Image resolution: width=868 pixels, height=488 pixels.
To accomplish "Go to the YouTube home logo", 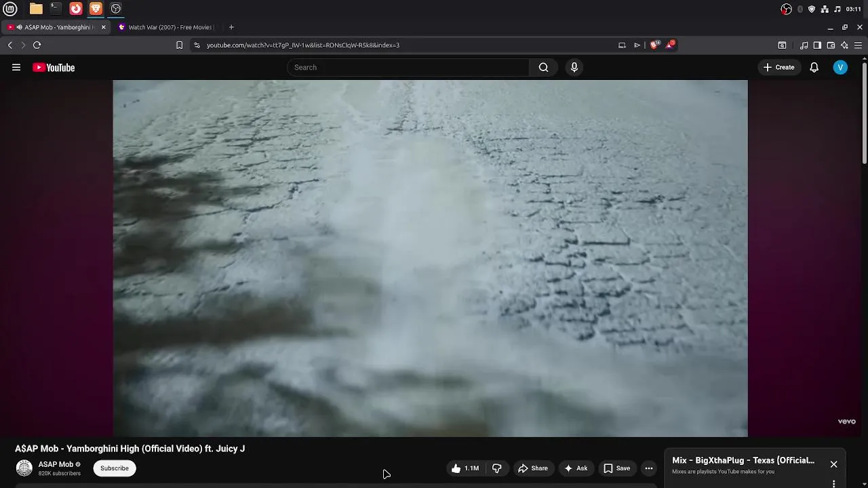I will coord(54,67).
